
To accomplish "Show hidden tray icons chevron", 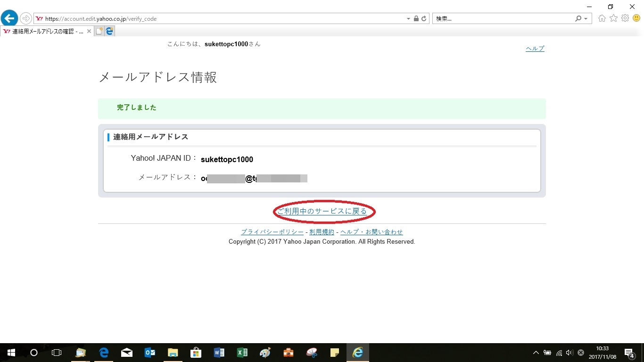I will [x=536, y=353].
